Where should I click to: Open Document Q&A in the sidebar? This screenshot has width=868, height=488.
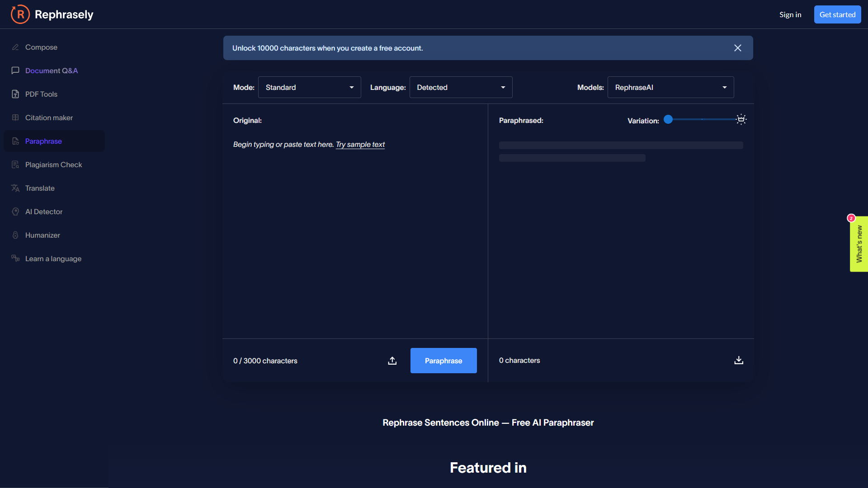tap(54, 70)
